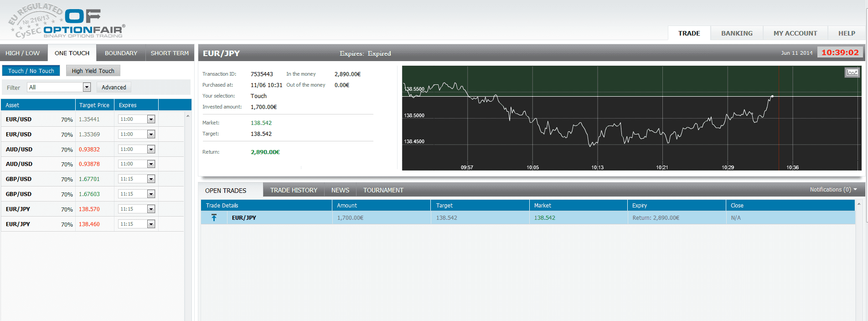Select target price 0.93878 for AUD/USD

[89, 164]
